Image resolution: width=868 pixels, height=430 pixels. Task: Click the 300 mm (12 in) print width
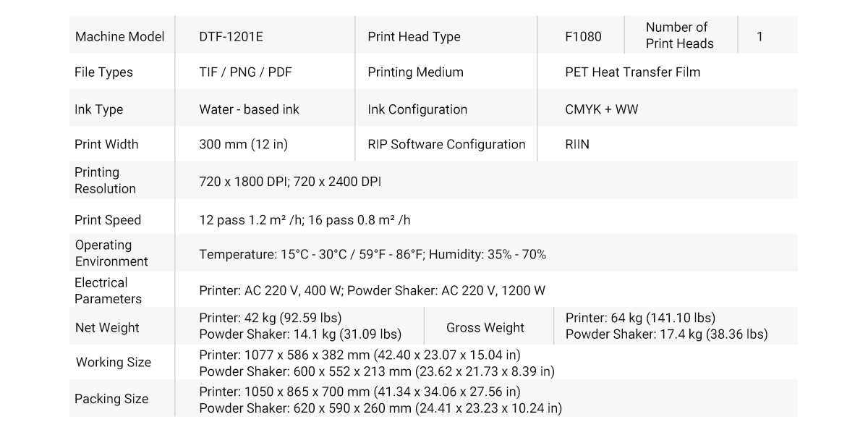pyautogui.click(x=243, y=144)
